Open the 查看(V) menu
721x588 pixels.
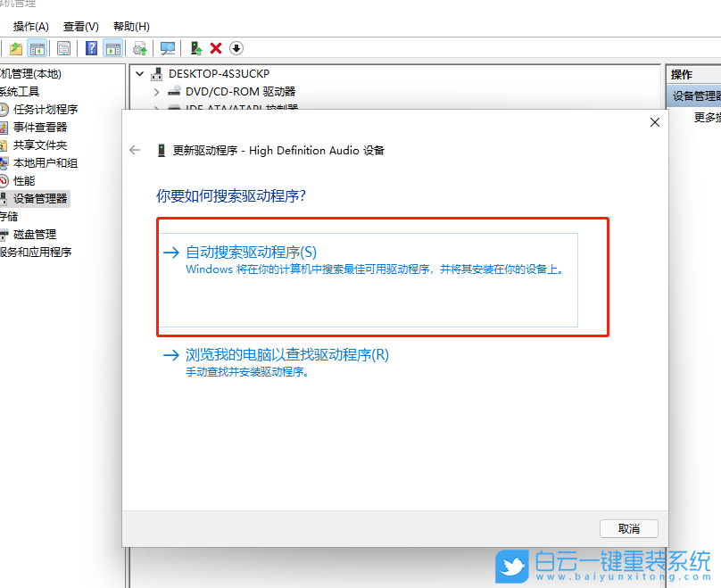tap(80, 26)
